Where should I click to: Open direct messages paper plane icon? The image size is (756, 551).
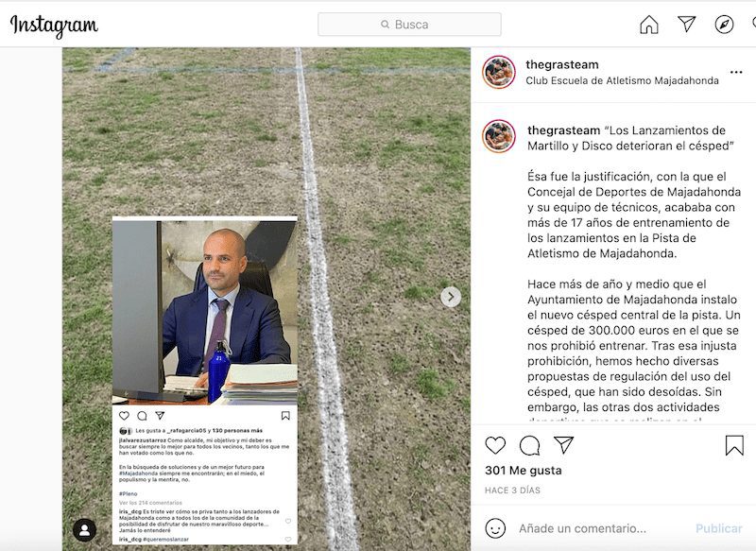(x=687, y=24)
